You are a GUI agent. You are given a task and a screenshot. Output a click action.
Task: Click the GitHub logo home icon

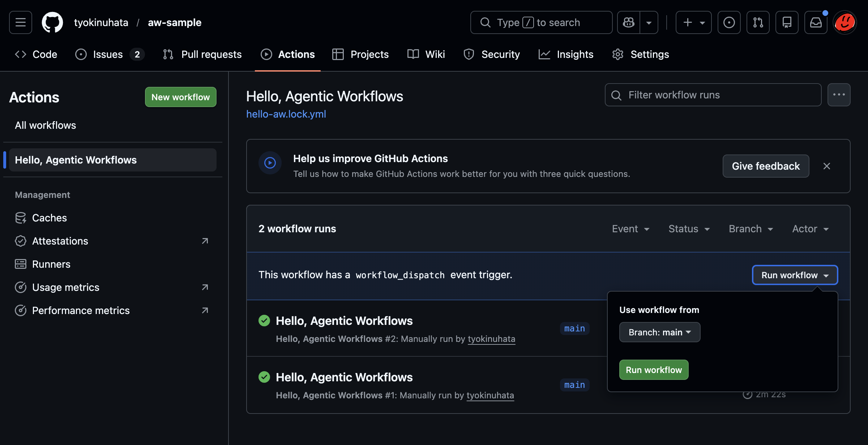[x=52, y=22]
